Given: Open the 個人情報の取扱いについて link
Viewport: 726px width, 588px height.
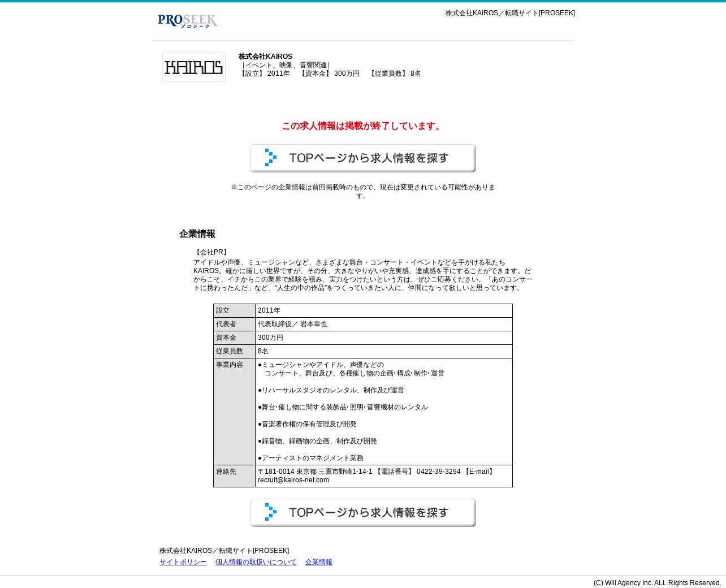Looking at the screenshot, I should coord(256,562).
